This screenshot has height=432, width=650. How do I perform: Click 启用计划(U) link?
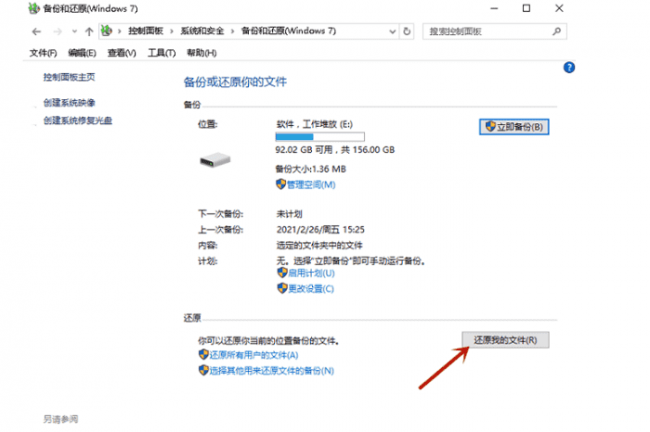pyautogui.click(x=311, y=273)
